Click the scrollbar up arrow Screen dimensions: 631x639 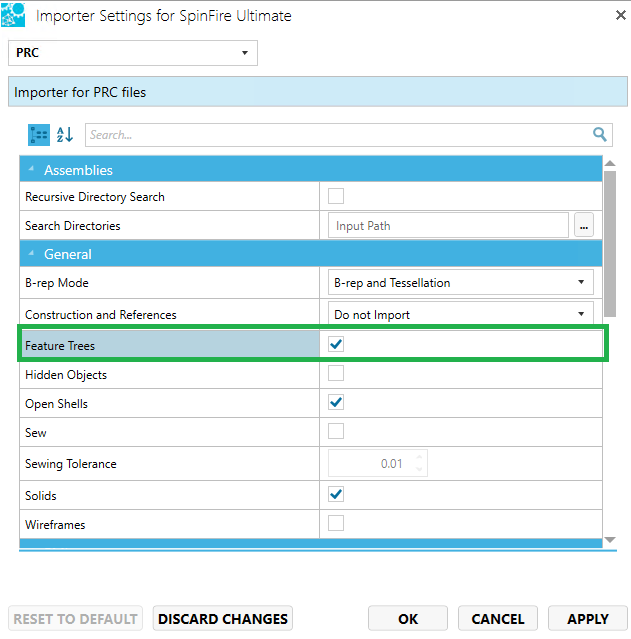[610, 163]
